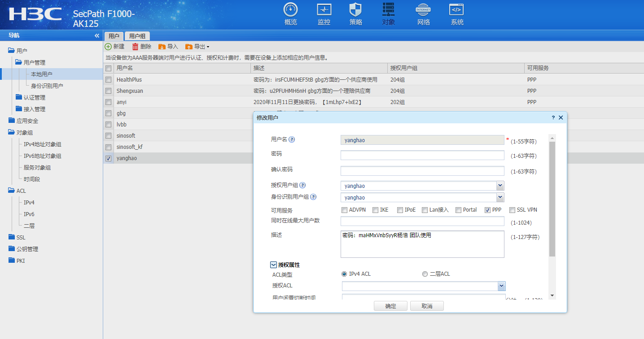This screenshot has height=339, width=644.
Task: Tick the HealthPlus user row checkbox
Action: click(108, 79)
